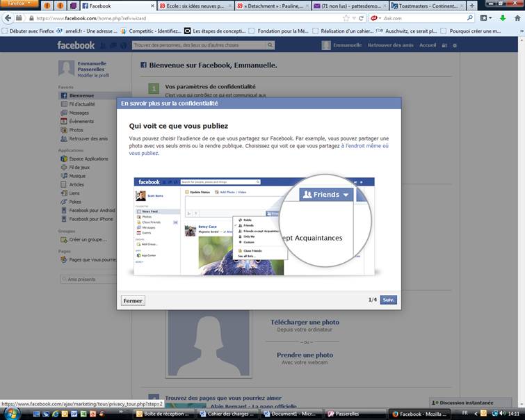Open a new tab with the plus button

point(471,6)
